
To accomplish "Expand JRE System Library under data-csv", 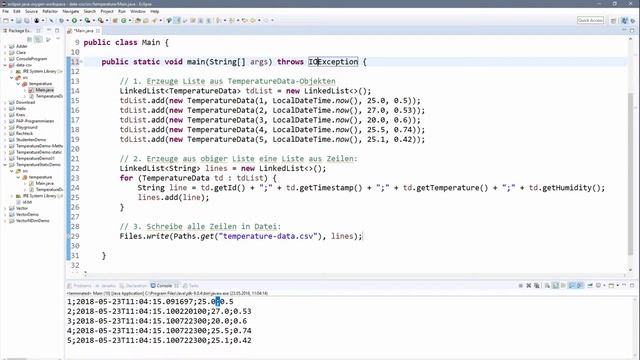I will [11, 71].
